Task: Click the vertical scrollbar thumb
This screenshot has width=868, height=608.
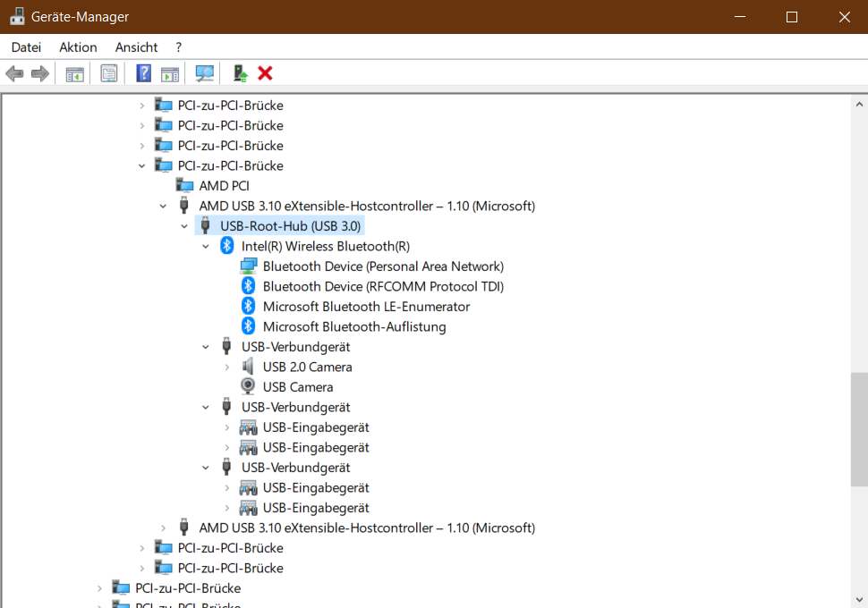Action: coord(859,430)
